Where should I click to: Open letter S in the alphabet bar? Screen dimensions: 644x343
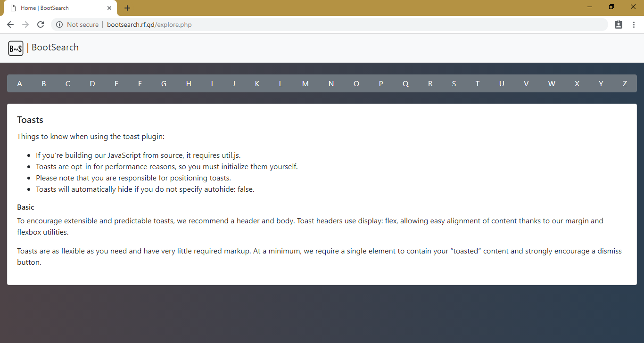point(454,83)
